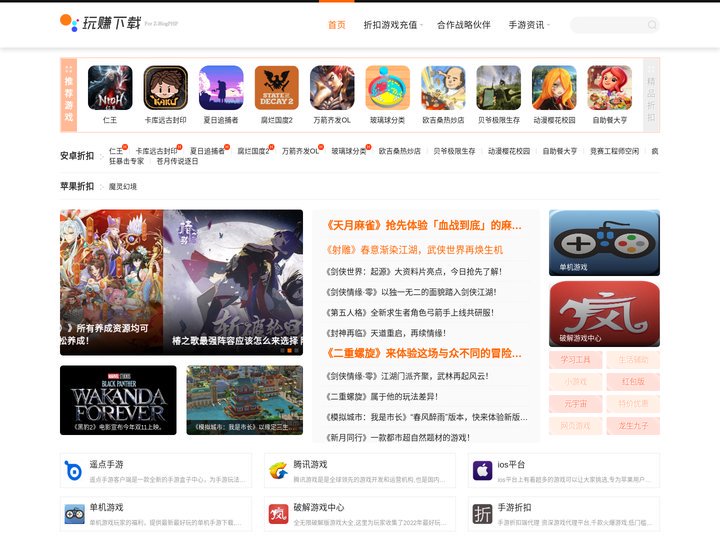Select the 红包版 tag button
The height and width of the screenshot is (540, 720).
pyautogui.click(x=633, y=382)
